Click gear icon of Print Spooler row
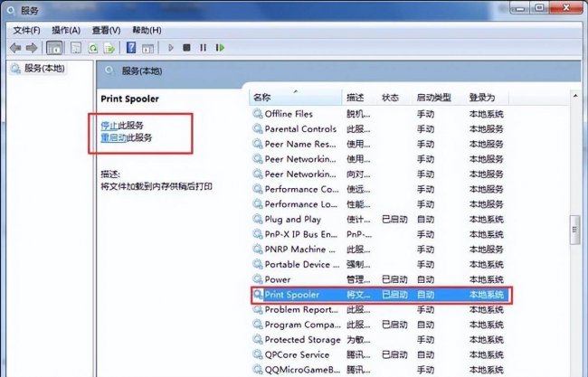 (x=258, y=295)
